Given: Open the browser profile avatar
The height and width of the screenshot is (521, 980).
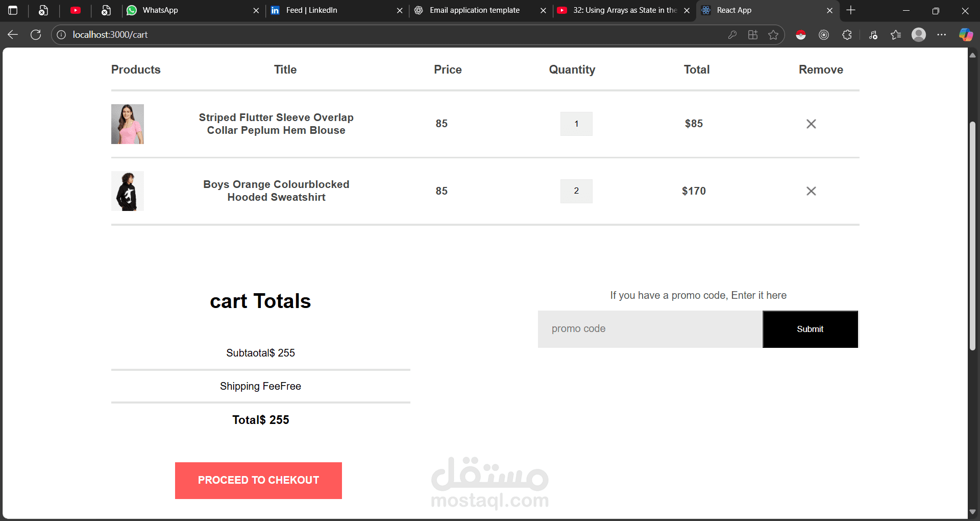Looking at the screenshot, I should (x=919, y=35).
